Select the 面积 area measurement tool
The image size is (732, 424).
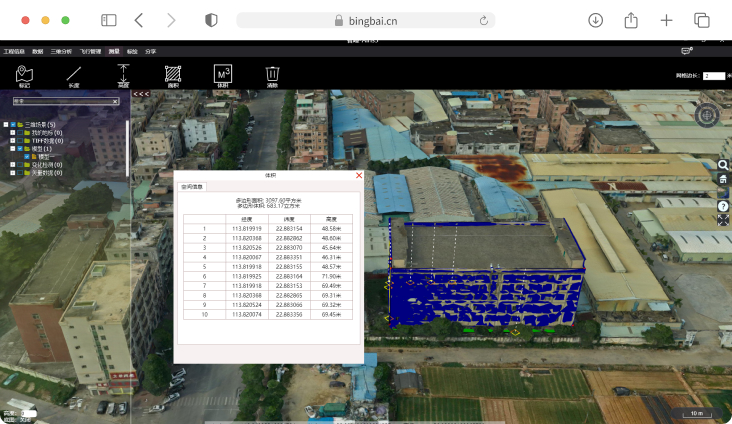coord(173,74)
